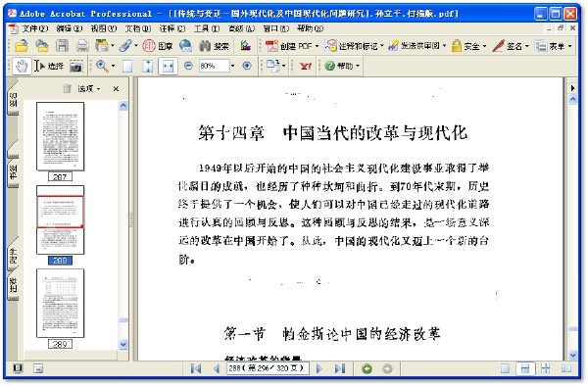This screenshot has width=588, height=386.
Task: Expand the 安全 security dropdown
Action: [x=484, y=46]
